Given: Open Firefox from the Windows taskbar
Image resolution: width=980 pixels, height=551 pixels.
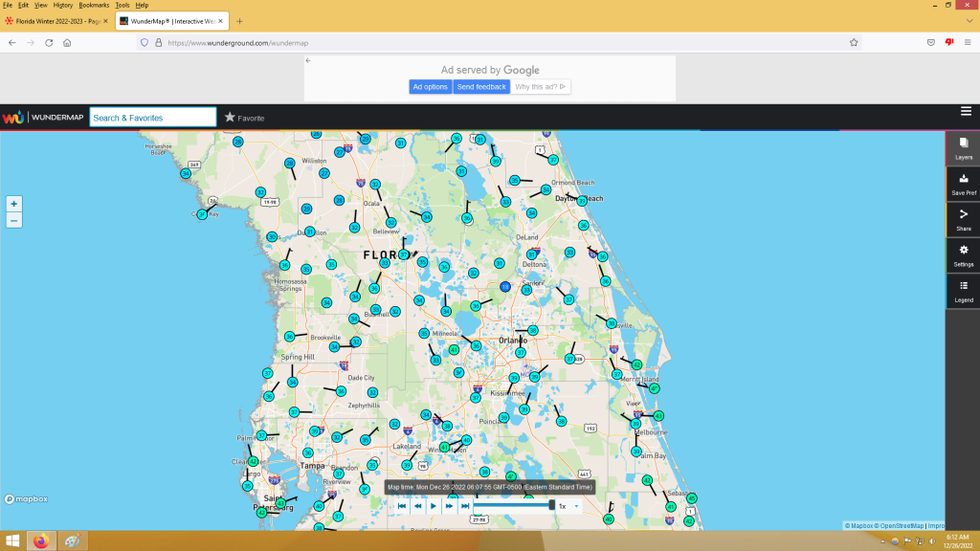Looking at the screenshot, I should pyautogui.click(x=40, y=540).
